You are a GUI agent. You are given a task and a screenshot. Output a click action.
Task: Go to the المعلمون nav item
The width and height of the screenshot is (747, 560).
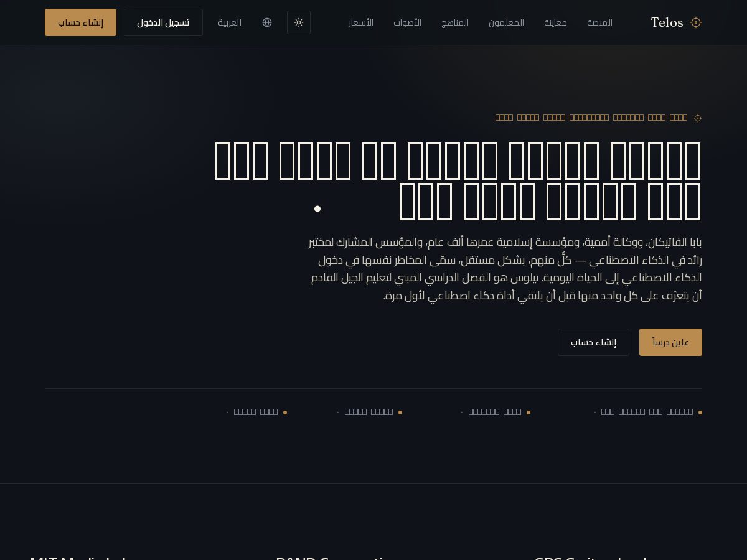[506, 22]
